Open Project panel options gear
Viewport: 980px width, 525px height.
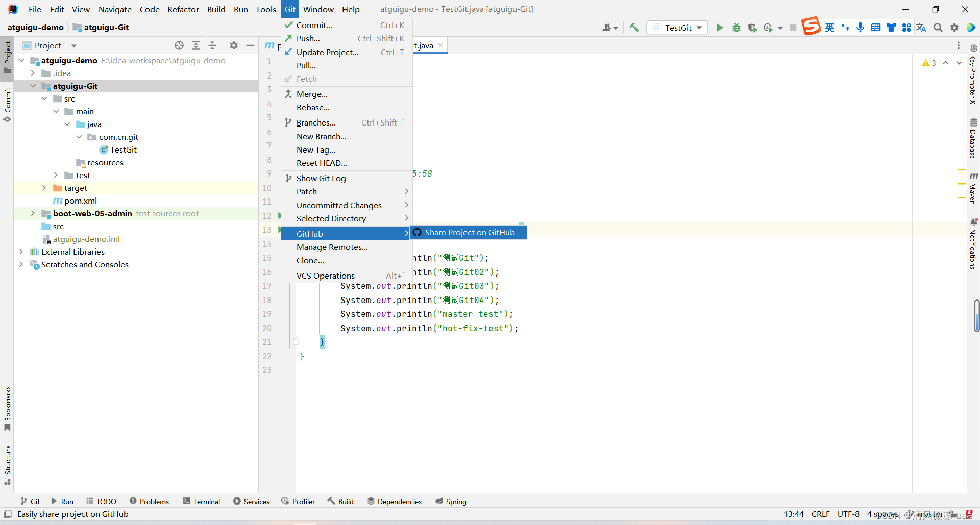[234, 45]
